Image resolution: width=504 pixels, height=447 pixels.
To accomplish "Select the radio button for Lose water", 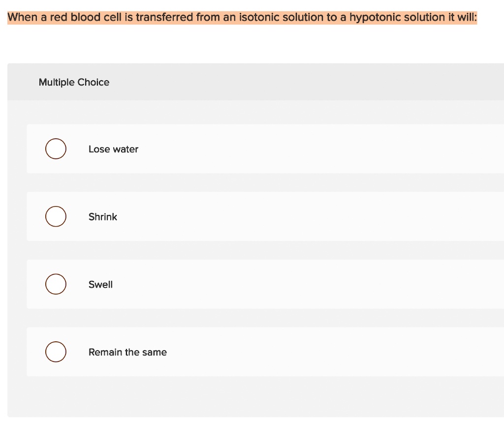I will (x=56, y=149).
